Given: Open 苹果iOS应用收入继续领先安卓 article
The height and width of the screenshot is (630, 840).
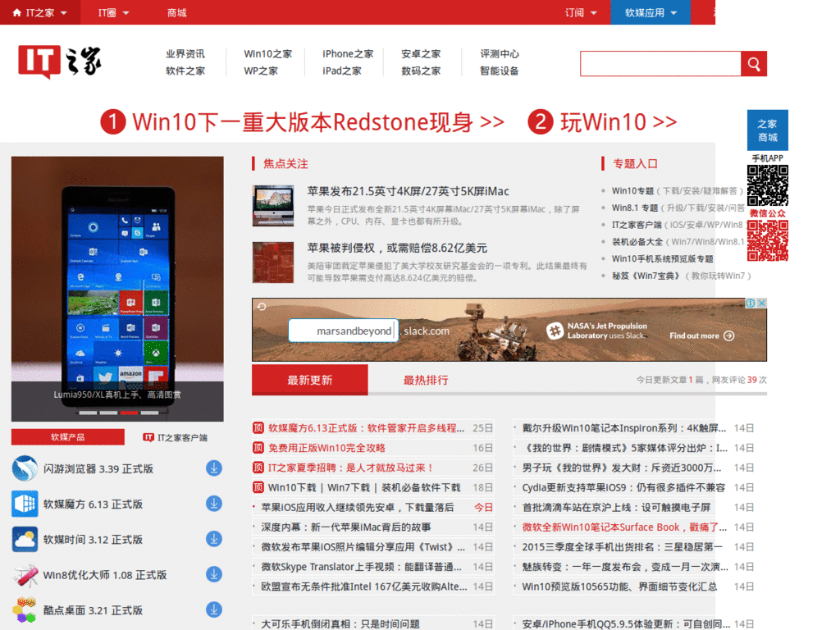Looking at the screenshot, I should point(358,507).
